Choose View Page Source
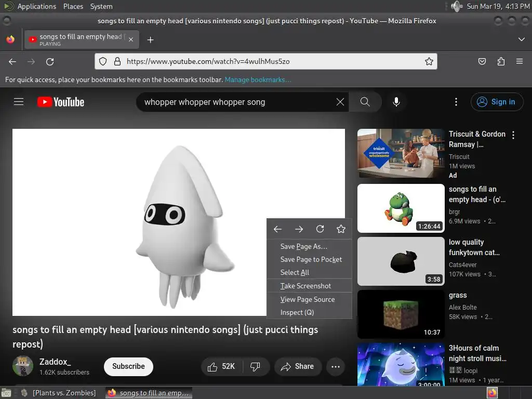The height and width of the screenshot is (399, 532). 309,300
